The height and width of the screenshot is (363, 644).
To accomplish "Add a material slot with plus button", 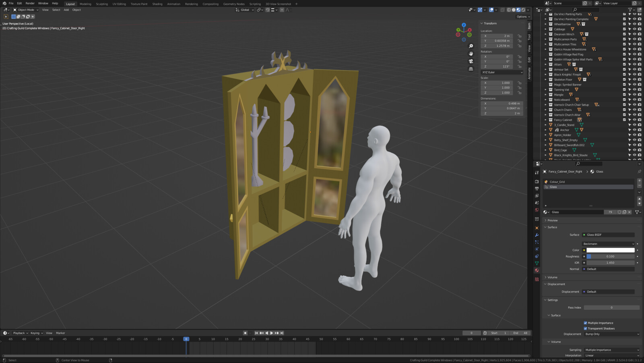I will (639, 181).
